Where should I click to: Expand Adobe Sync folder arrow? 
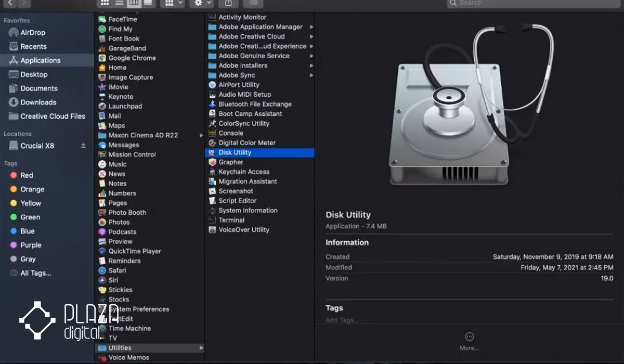[311, 75]
